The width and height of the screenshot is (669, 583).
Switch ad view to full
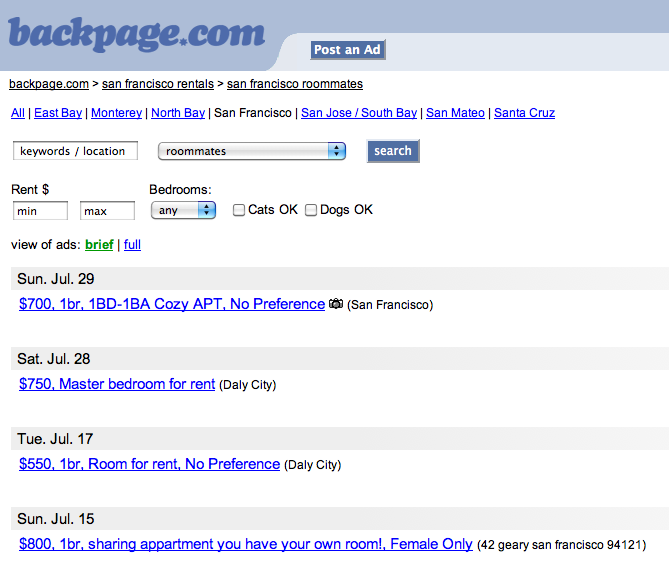click(x=132, y=244)
